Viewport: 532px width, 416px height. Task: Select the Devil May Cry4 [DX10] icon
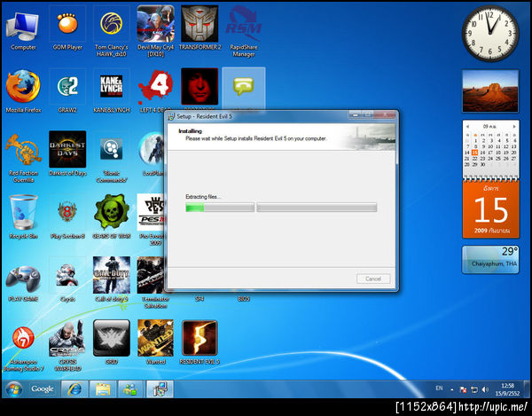pyautogui.click(x=155, y=31)
